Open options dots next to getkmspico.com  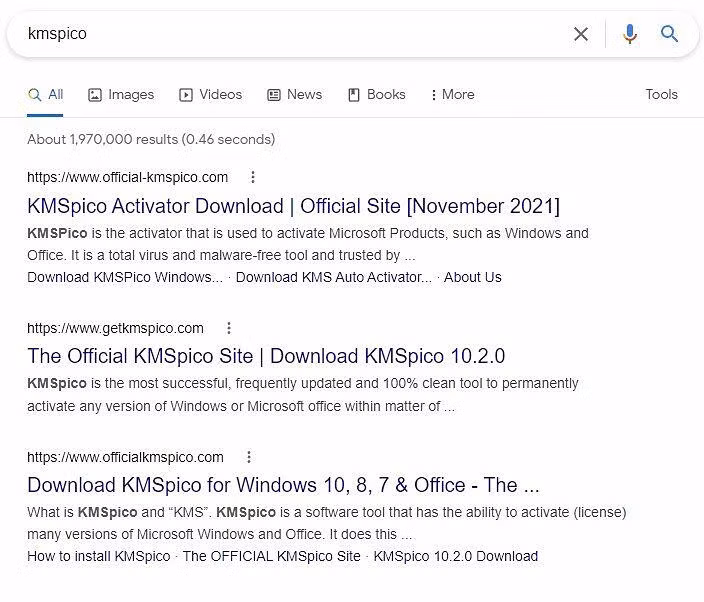(x=229, y=328)
